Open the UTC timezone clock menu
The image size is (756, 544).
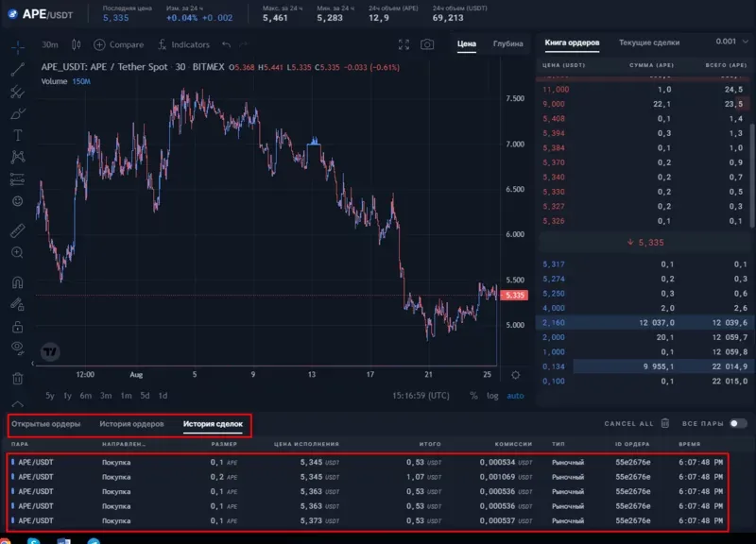421,396
